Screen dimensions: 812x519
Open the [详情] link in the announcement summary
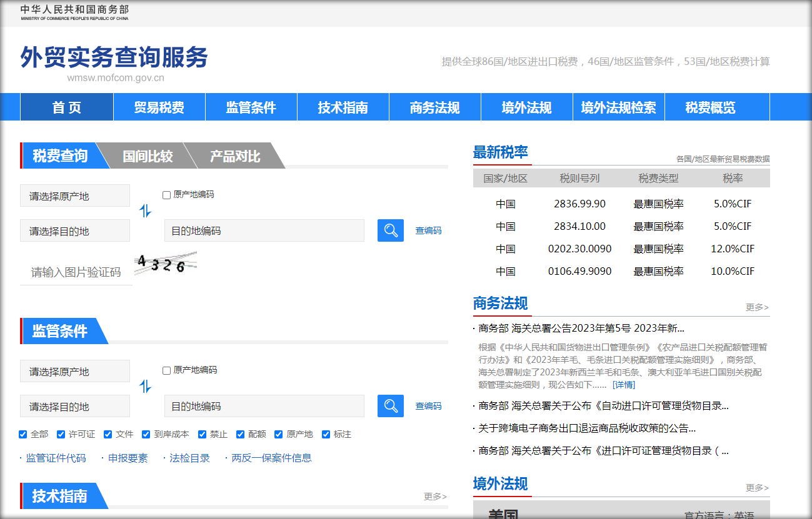[x=624, y=385]
